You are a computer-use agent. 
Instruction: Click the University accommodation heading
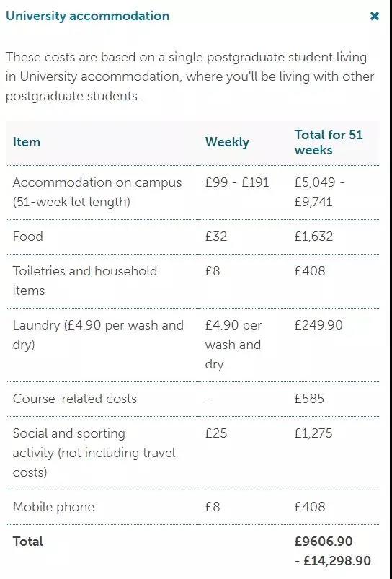click(x=87, y=16)
